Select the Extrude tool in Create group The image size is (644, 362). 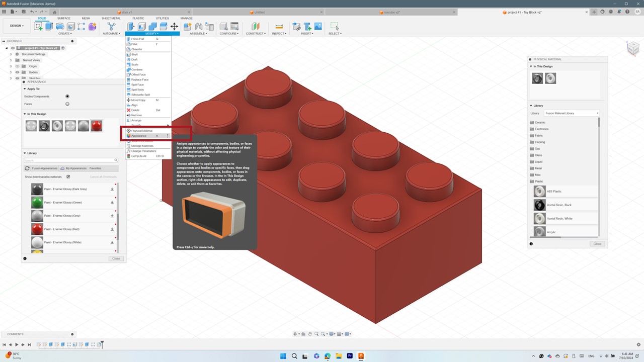(49, 26)
